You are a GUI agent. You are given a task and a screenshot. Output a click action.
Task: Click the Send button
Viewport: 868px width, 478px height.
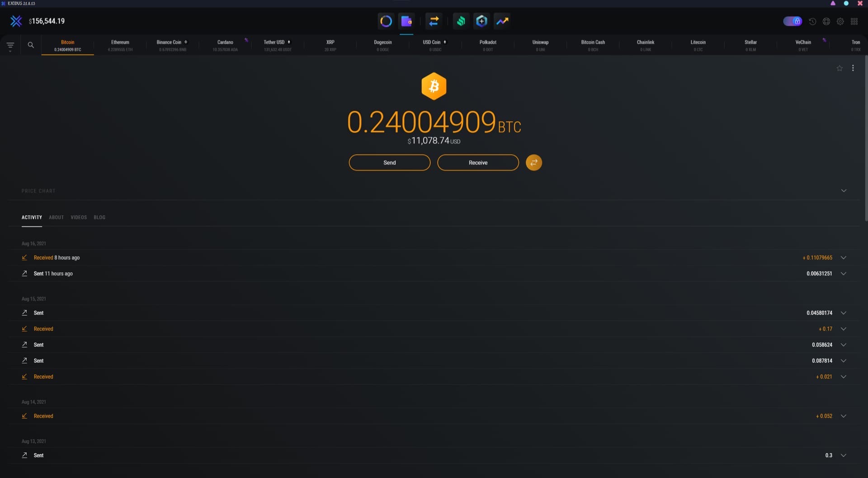(x=389, y=163)
